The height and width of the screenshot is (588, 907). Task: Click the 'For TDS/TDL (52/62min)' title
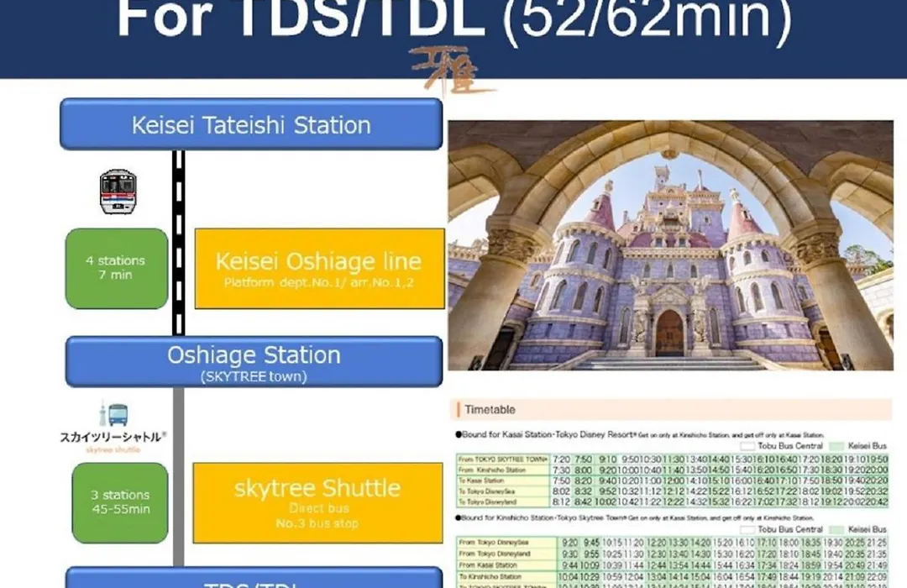(x=454, y=20)
